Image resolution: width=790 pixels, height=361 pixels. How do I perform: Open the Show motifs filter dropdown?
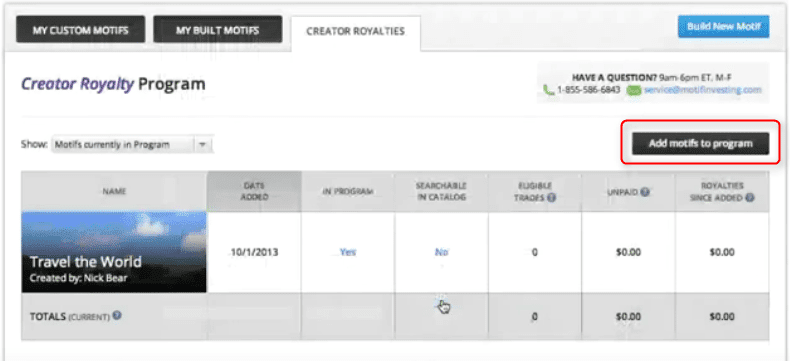click(x=132, y=145)
